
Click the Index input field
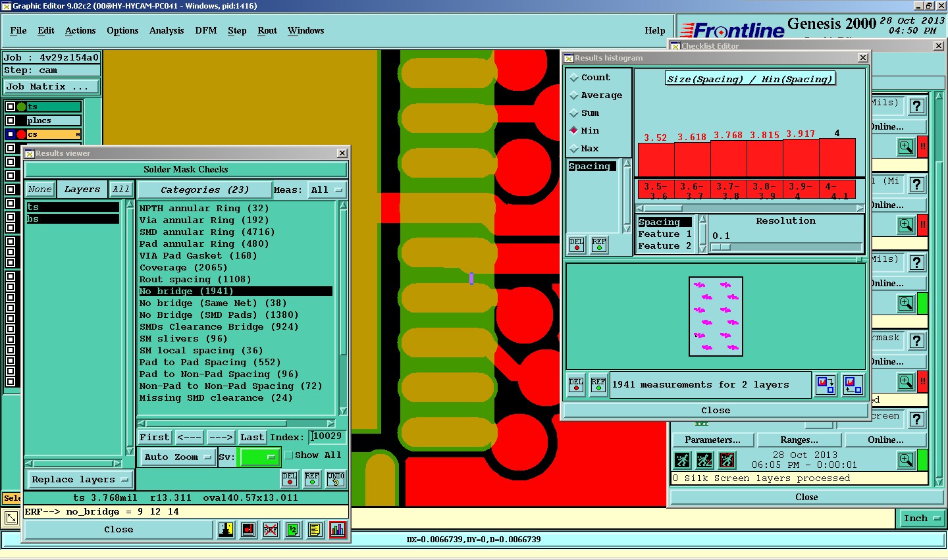point(329,436)
